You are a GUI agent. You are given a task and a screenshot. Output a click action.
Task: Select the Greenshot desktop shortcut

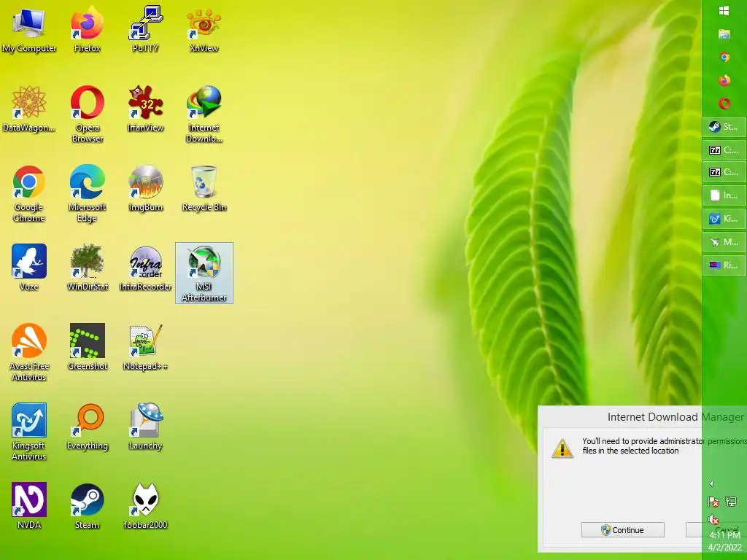pos(88,347)
